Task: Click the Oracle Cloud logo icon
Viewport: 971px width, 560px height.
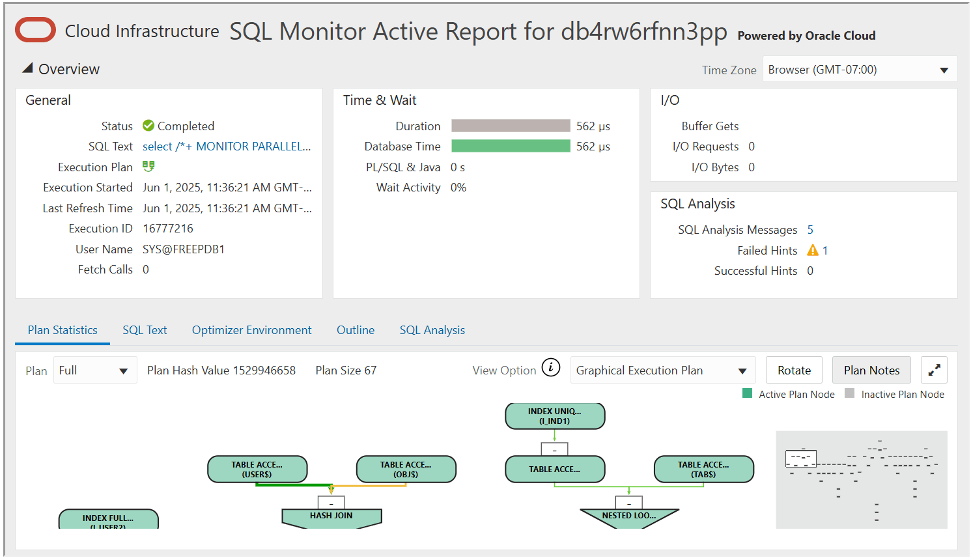Action: (x=35, y=30)
